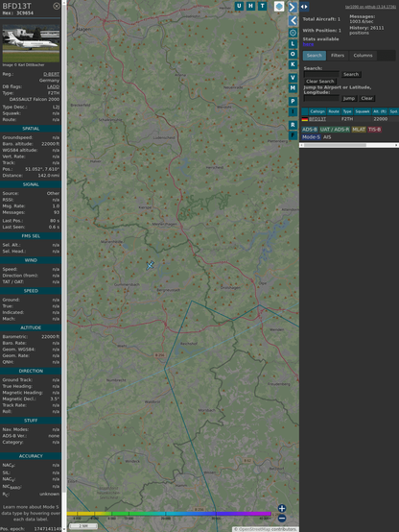The image size is (399, 532).
Task: Open the Columns tab
Action: (363, 56)
